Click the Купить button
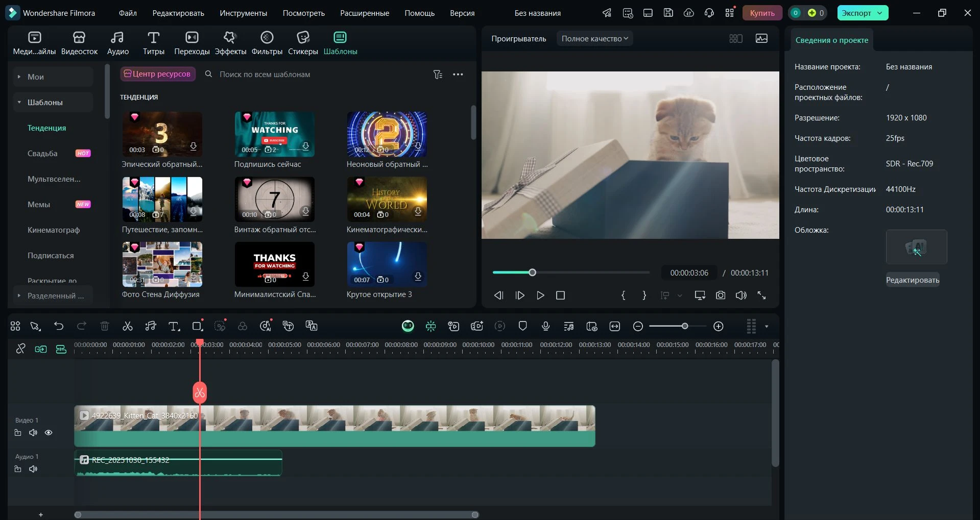Viewport: 980px width, 520px height. click(x=762, y=13)
